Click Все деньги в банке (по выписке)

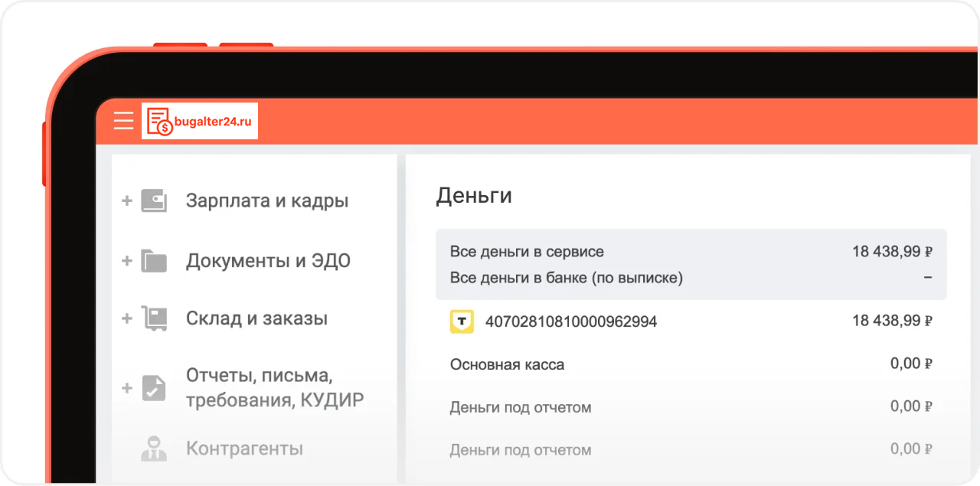coord(566,278)
